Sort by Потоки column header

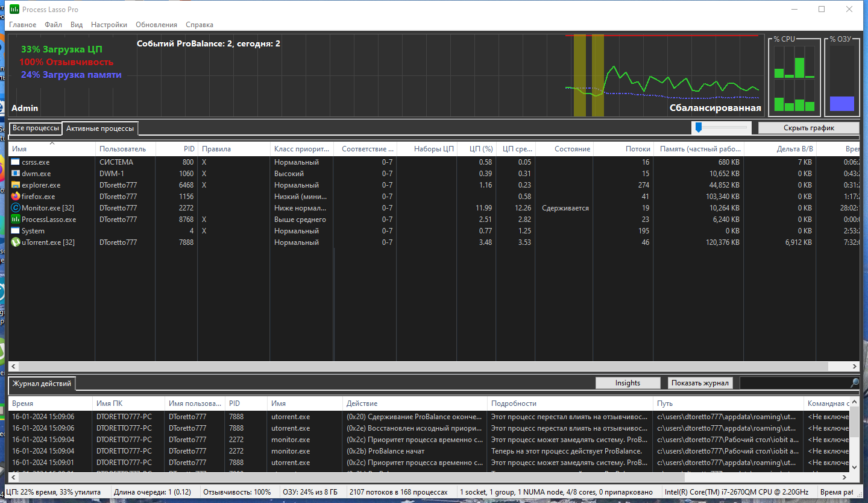pos(624,148)
